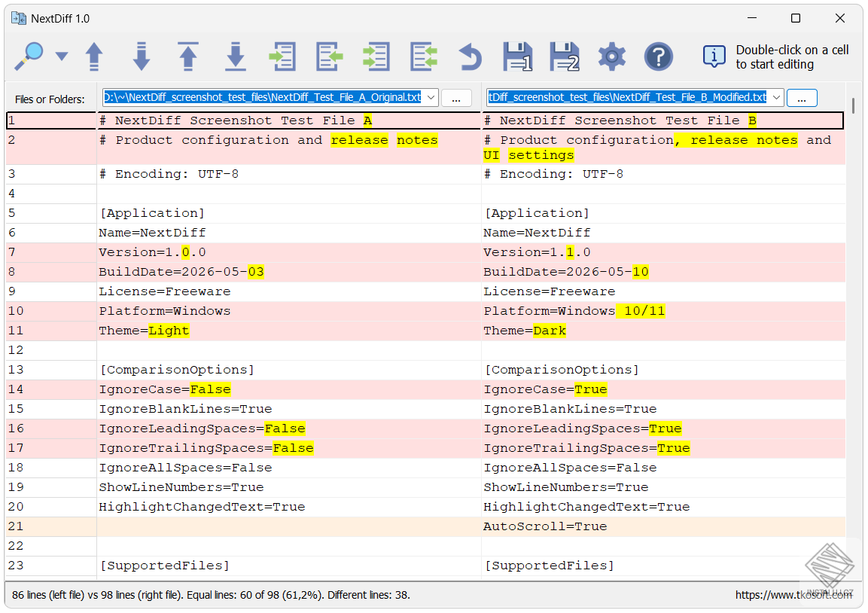The height and width of the screenshot is (613, 868).
Task: Expand left file path dropdown
Action: 431,97
